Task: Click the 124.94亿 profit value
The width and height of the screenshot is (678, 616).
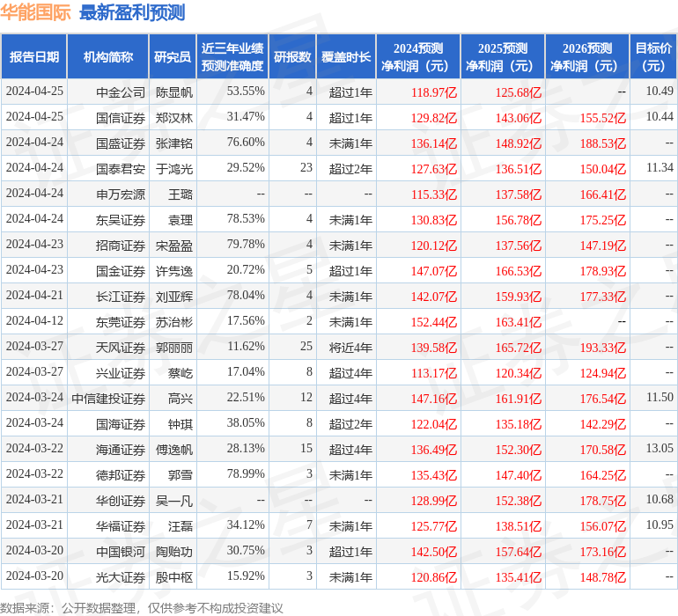Action: [603, 372]
